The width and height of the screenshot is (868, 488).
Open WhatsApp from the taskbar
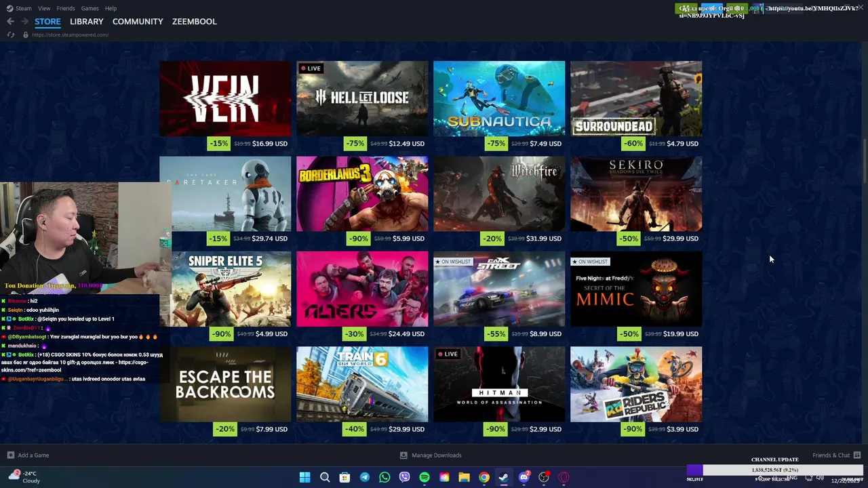[x=384, y=477]
